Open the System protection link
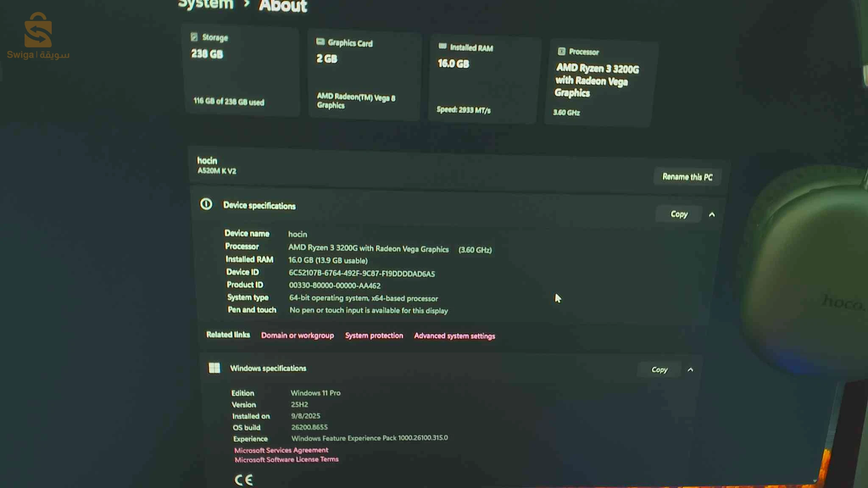 tap(374, 335)
